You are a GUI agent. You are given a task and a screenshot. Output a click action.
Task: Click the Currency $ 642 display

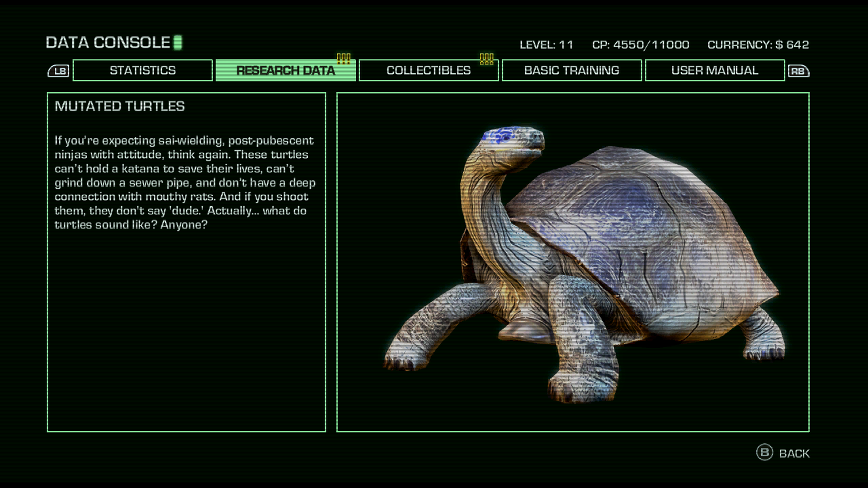(758, 45)
